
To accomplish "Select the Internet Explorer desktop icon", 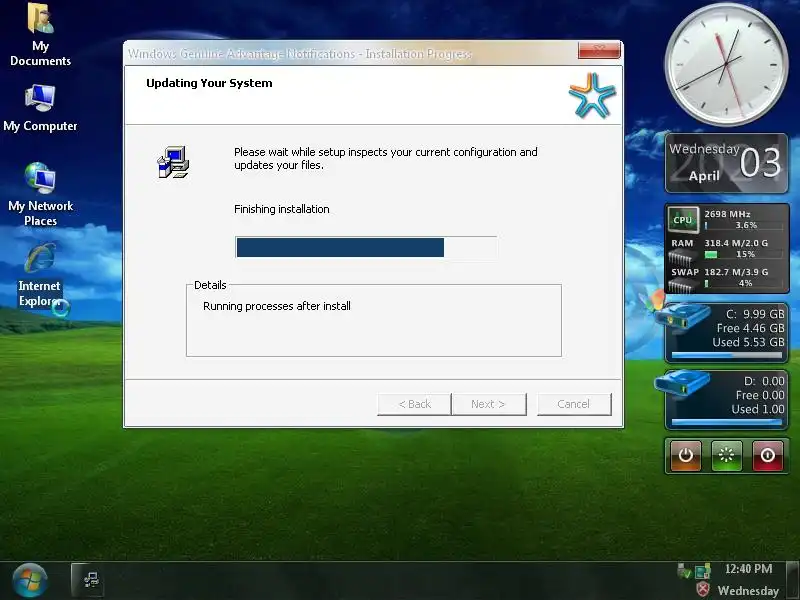I will point(40,276).
